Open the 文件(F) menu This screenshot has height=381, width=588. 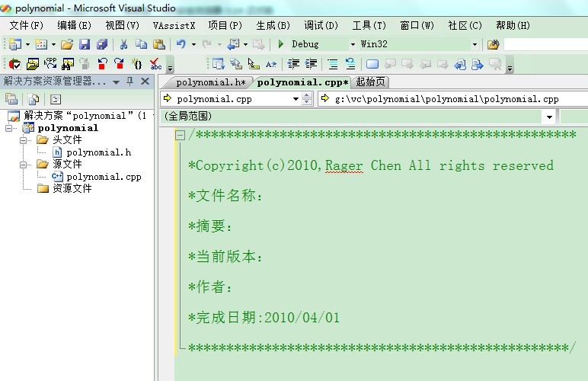[x=26, y=25]
